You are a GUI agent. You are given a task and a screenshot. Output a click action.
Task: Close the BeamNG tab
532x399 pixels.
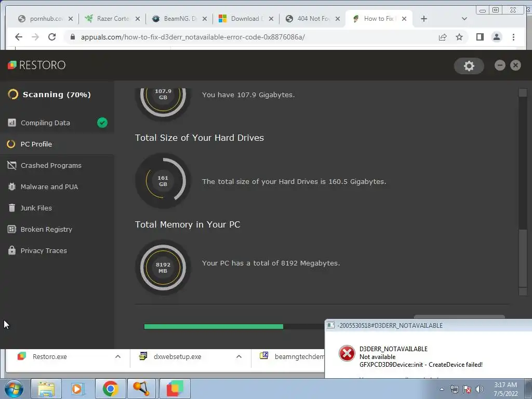(205, 19)
